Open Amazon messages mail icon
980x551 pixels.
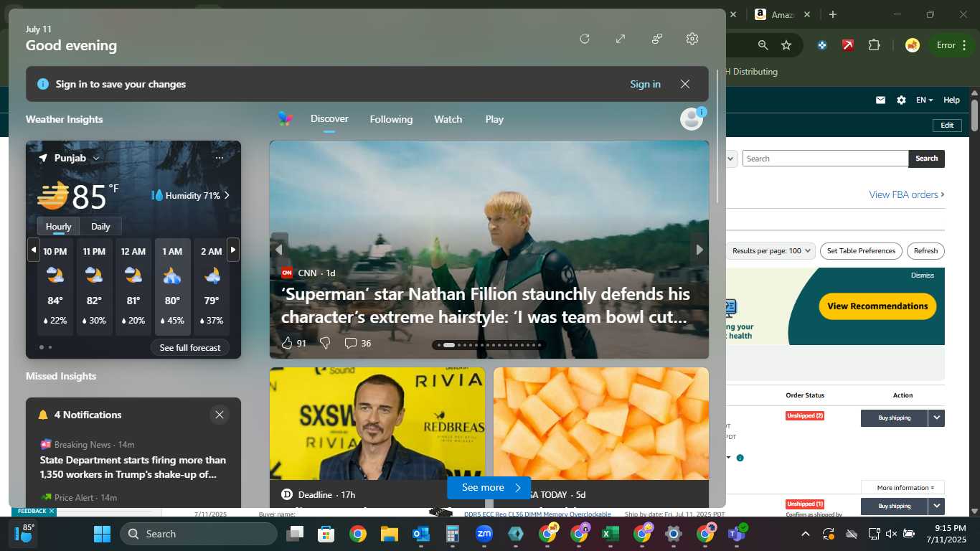tap(880, 100)
